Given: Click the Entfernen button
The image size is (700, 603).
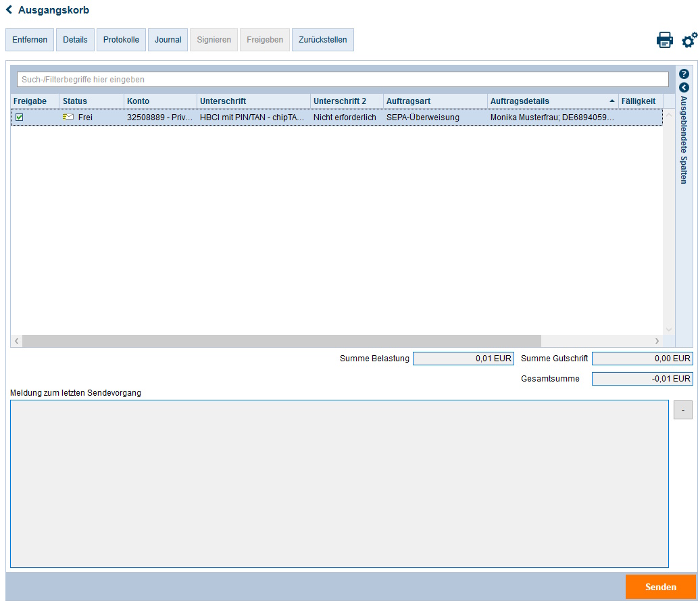Looking at the screenshot, I should coord(30,40).
